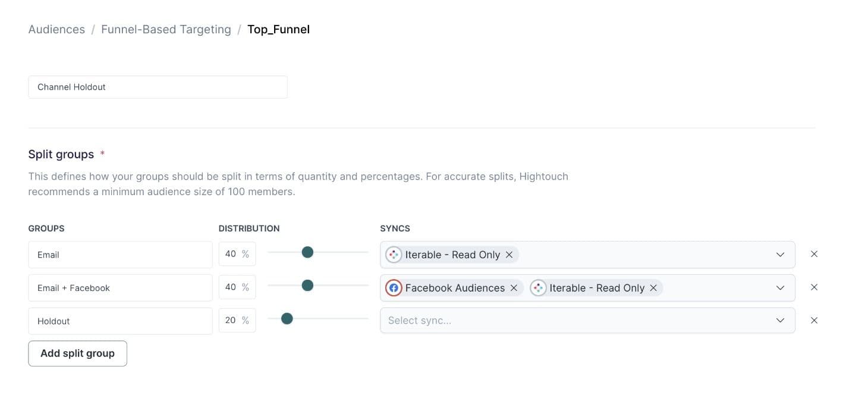Select the Email group name input

[120, 254]
